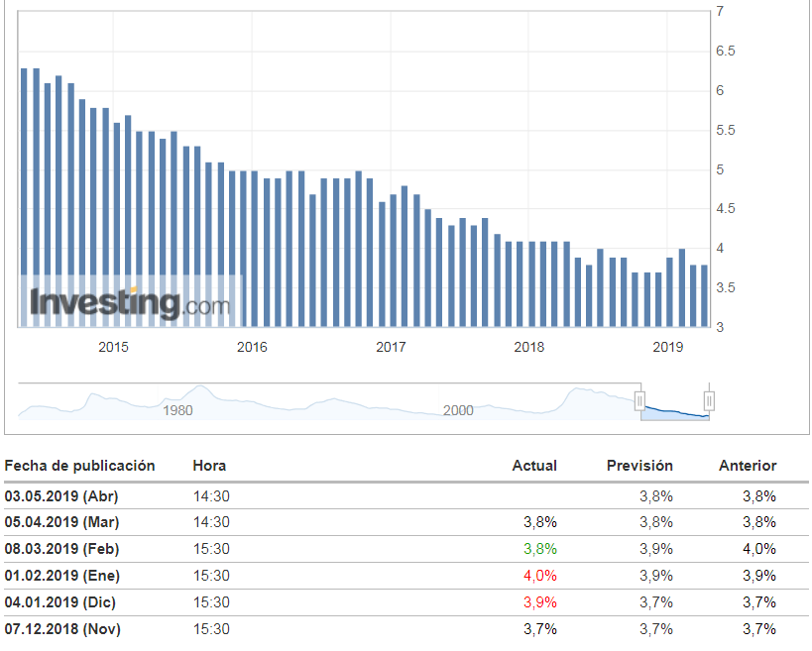The height and width of the screenshot is (651, 812).
Task: Click the Hora column header
Action: [x=208, y=465]
